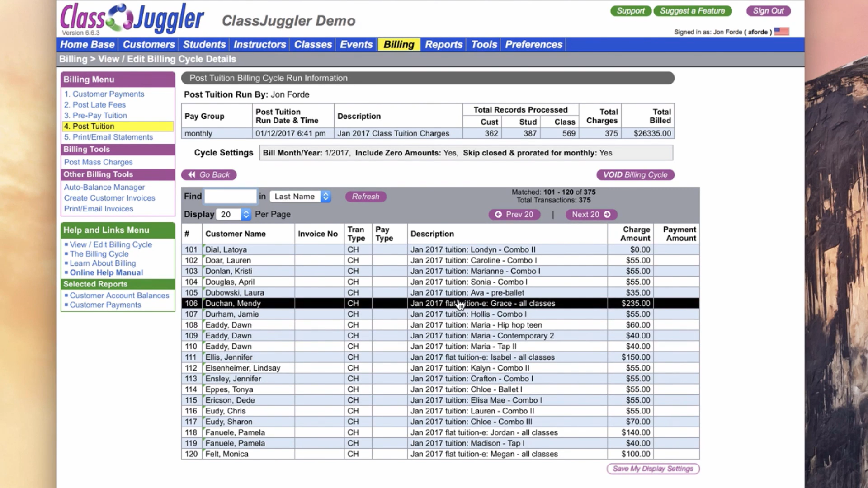Click the Sign Out button
Image resolution: width=868 pixels, height=488 pixels.
coord(768,11)
